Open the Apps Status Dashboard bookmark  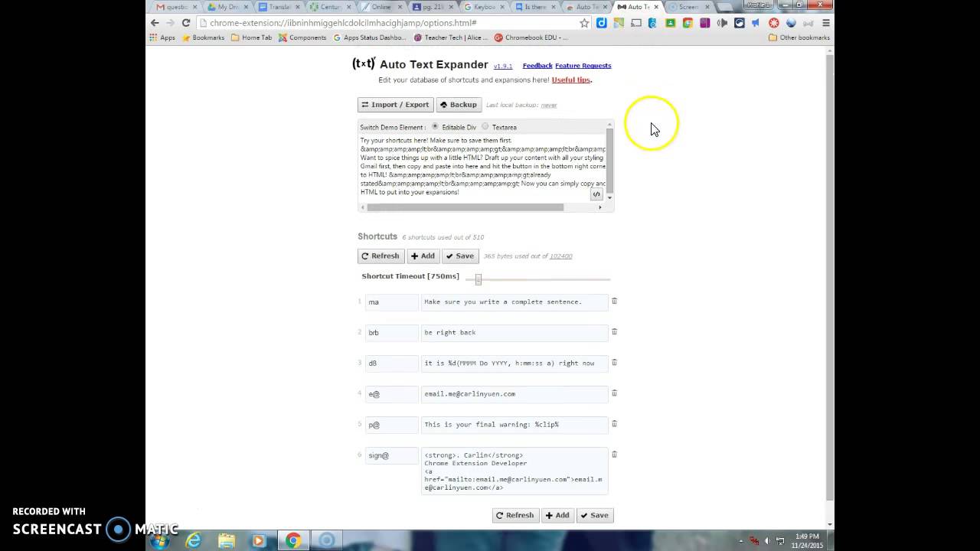point(369,37)
